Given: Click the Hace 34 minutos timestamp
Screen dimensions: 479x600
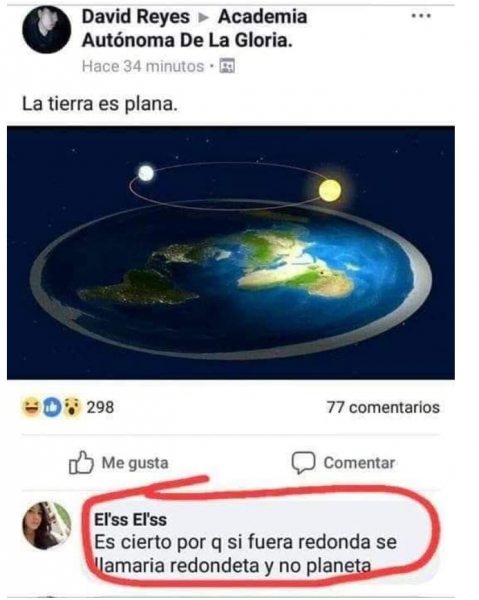Looking at the screenshot, I should [x=143, y=67].
